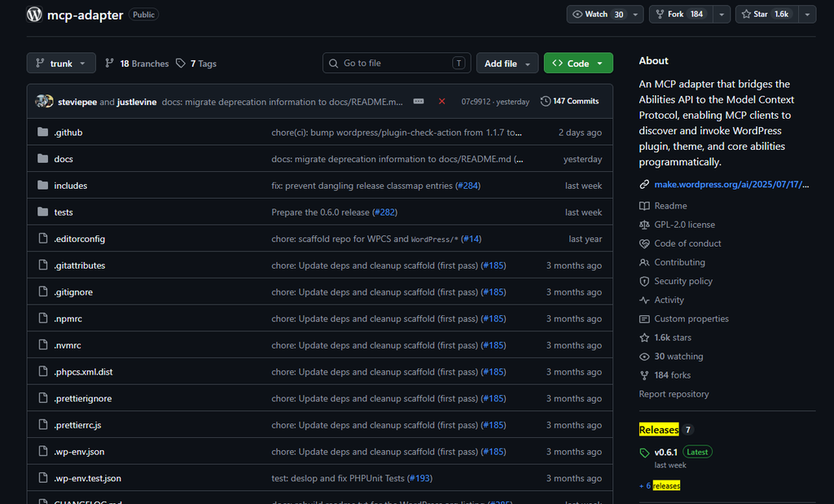Open the Watch notifications dropdown arrow
The image size is (834, 504).
[635, 15]
